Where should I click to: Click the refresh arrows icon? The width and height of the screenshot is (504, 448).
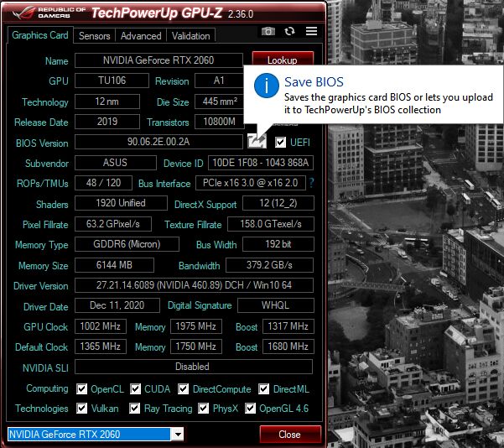289,31
